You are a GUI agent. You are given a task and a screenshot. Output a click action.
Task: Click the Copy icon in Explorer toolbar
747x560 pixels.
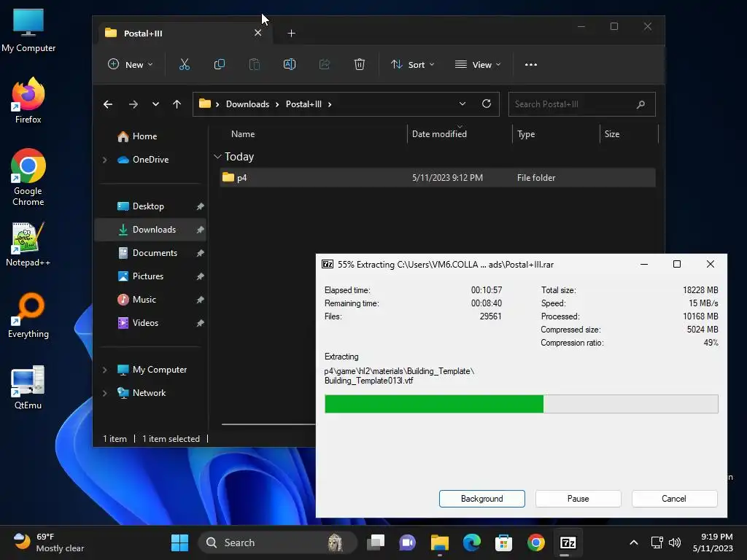tap(219, 64)
